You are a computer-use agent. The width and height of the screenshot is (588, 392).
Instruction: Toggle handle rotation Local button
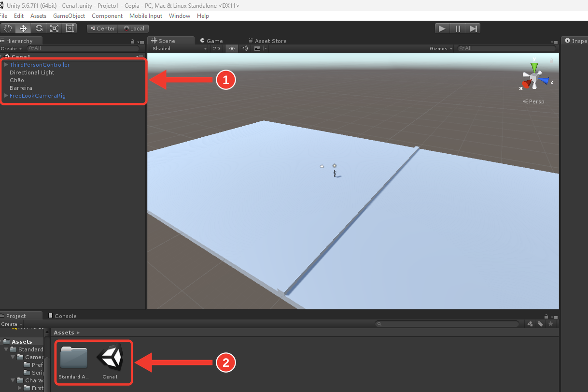pos(134,29)
